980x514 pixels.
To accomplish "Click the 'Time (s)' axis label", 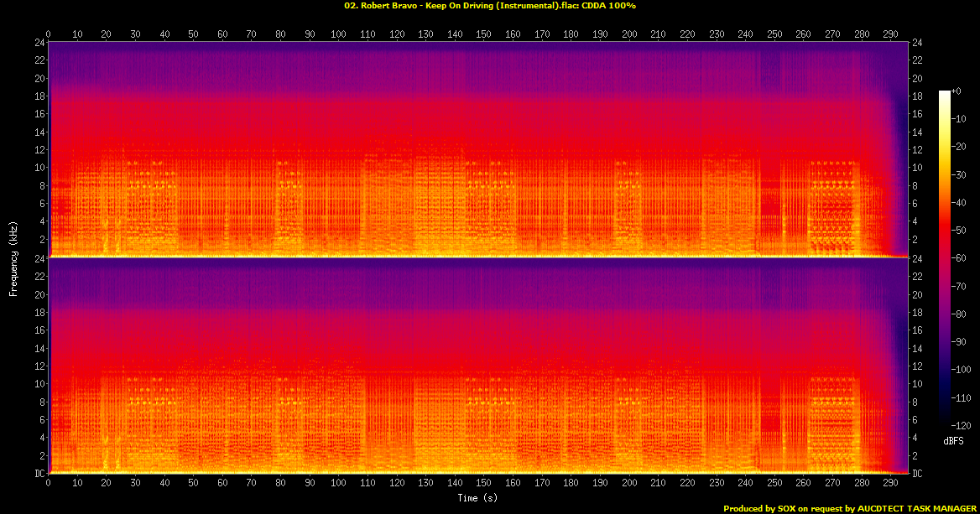I will coord(477,498).
